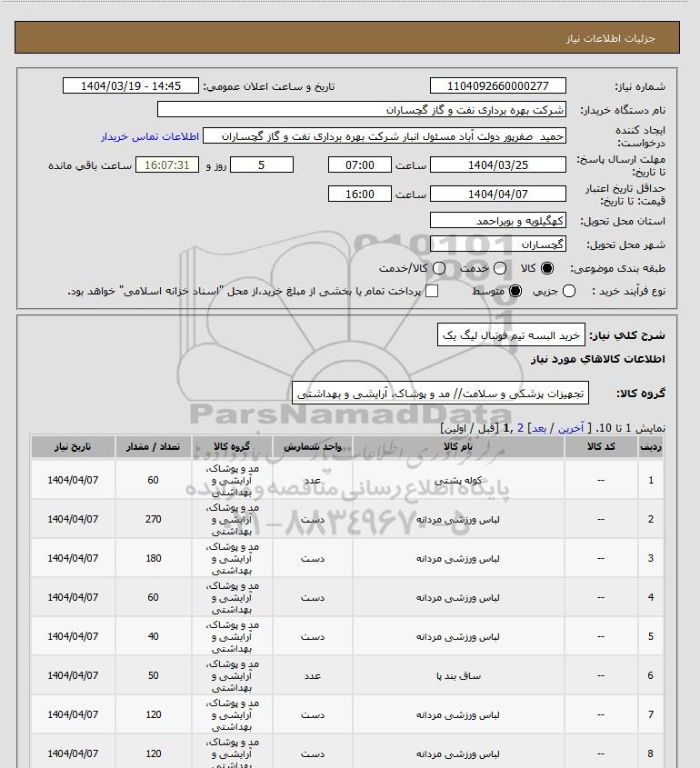Select the کالا/خدمت radio button
This screenshot has width=700, height=768.
tap(439, 268)
